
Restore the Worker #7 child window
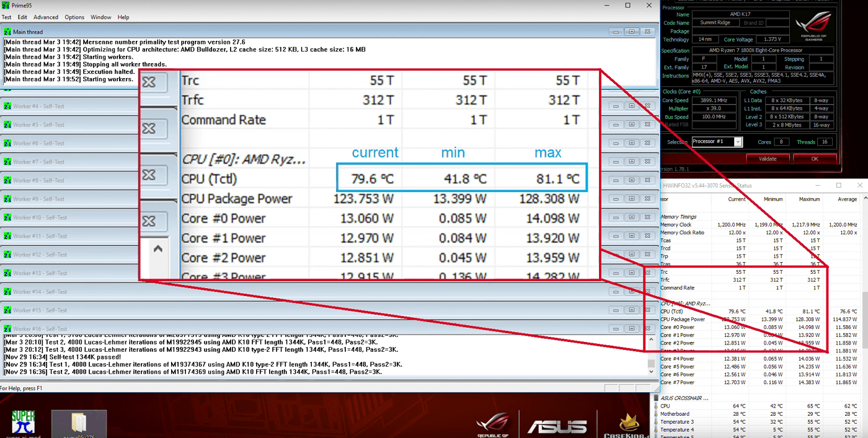(x=632, y=162)
